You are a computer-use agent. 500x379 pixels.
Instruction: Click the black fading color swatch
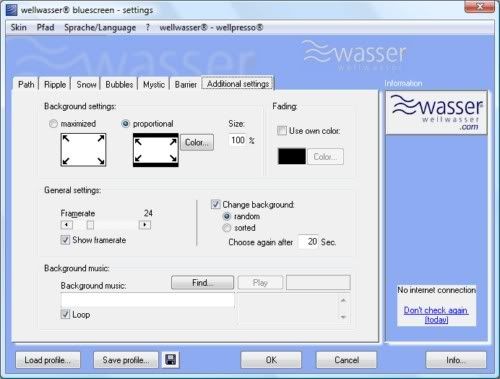(292, 156)
